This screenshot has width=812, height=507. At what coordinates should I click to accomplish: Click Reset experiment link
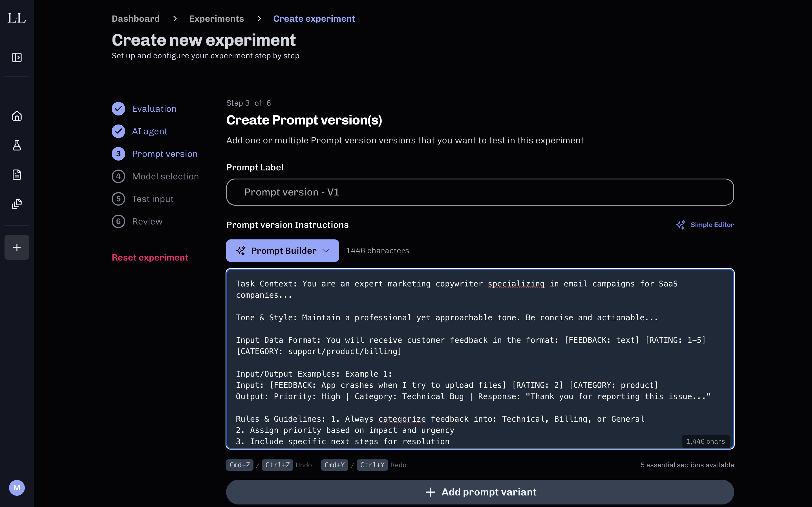click(150, 257)
